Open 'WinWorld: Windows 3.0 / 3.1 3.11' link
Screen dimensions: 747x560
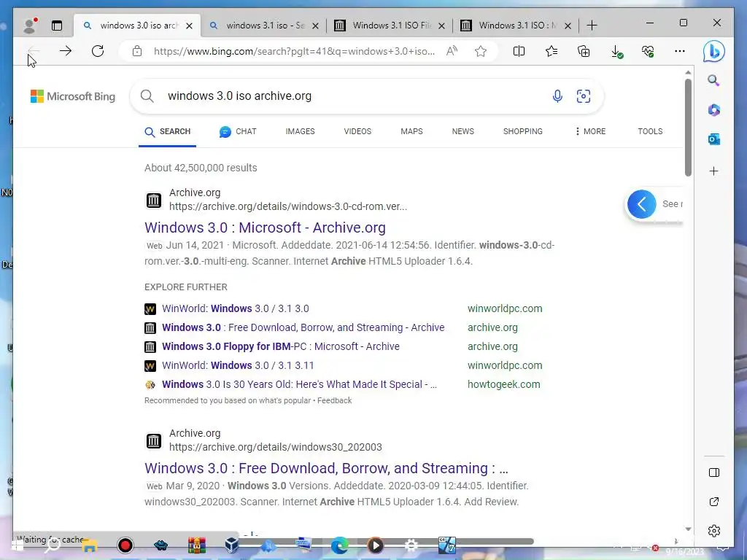coord(238,366)
